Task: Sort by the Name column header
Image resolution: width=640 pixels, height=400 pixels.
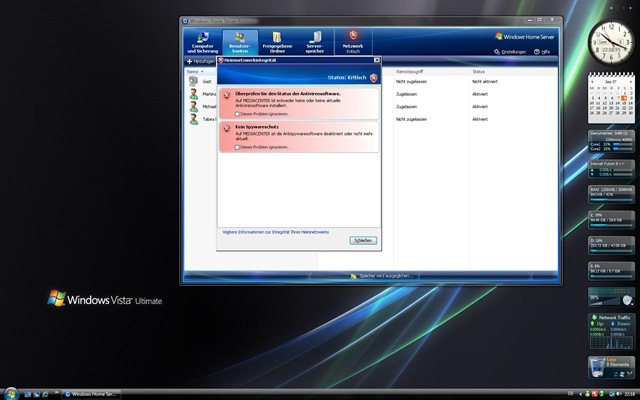Action: click(195, 71)
